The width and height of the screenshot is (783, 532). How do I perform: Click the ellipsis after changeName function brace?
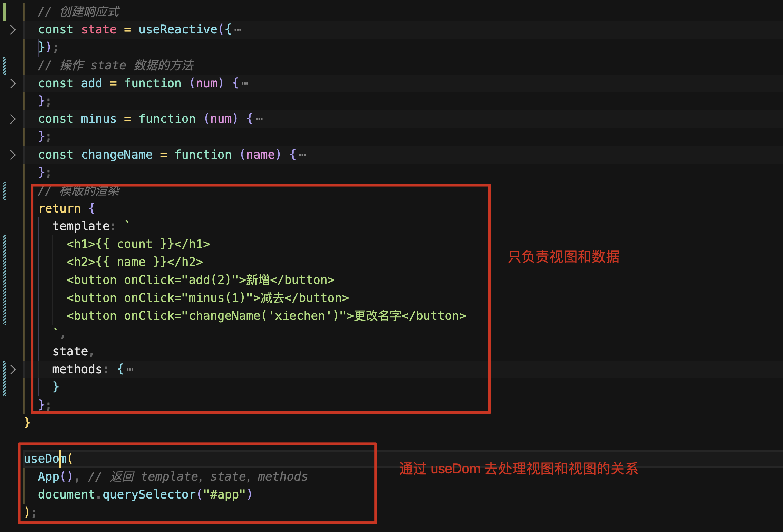[x=302, y=155]
